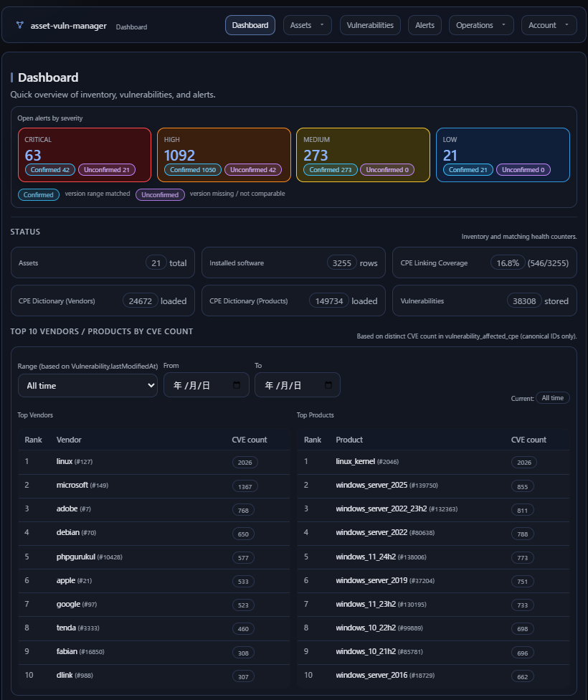
Task: Open the microsoft vendor link
Action: point(72,486)
